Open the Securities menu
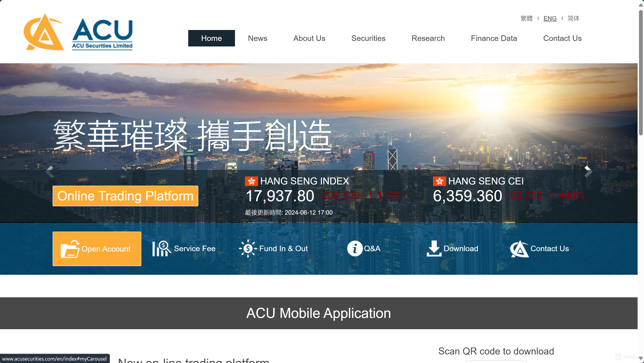 (x=368, y=38)
